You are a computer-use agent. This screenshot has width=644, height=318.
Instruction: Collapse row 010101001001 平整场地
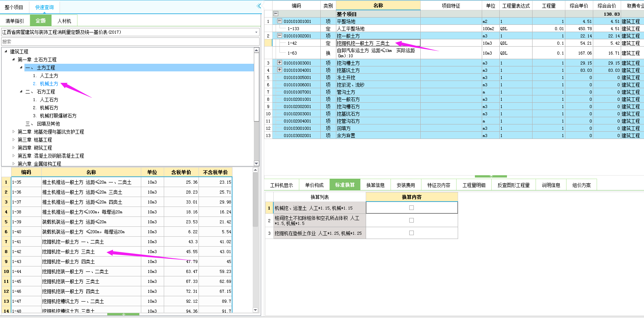[x=279, y=21]
